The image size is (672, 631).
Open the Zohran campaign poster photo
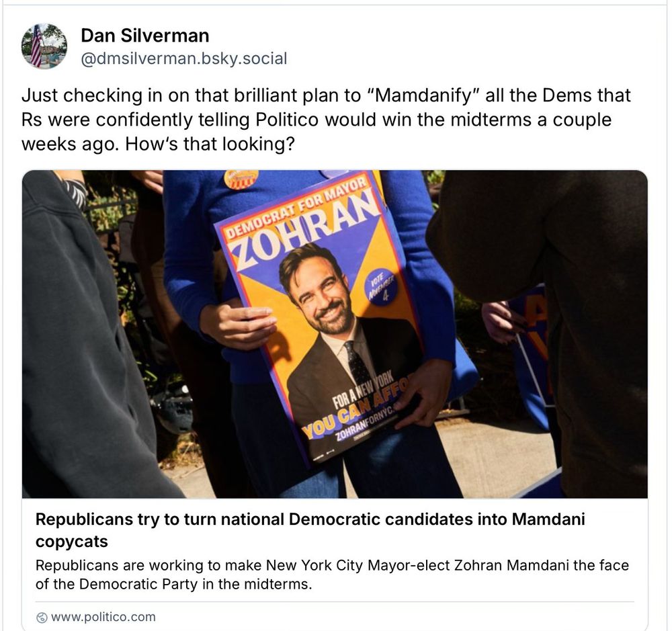[x=335, y=334]
